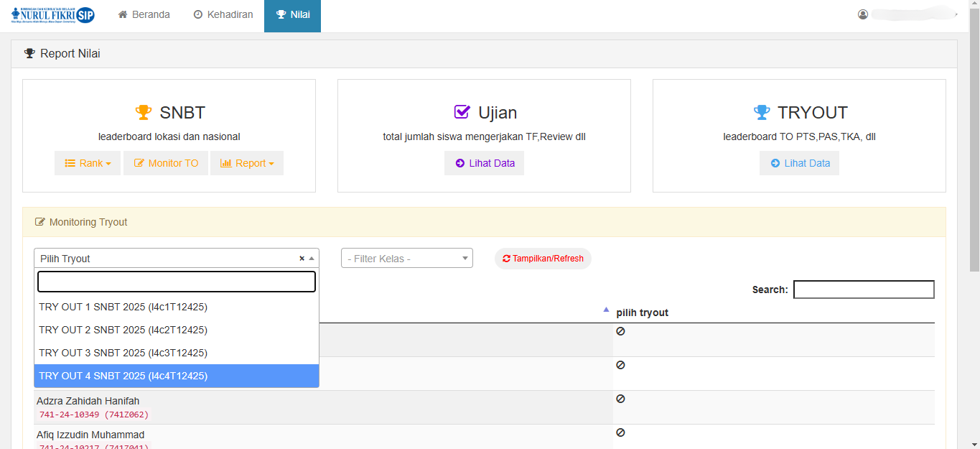This screenshot has height=449, width=980.
Task: Click sort arrow in the table header
Action: tap(606, 310)
